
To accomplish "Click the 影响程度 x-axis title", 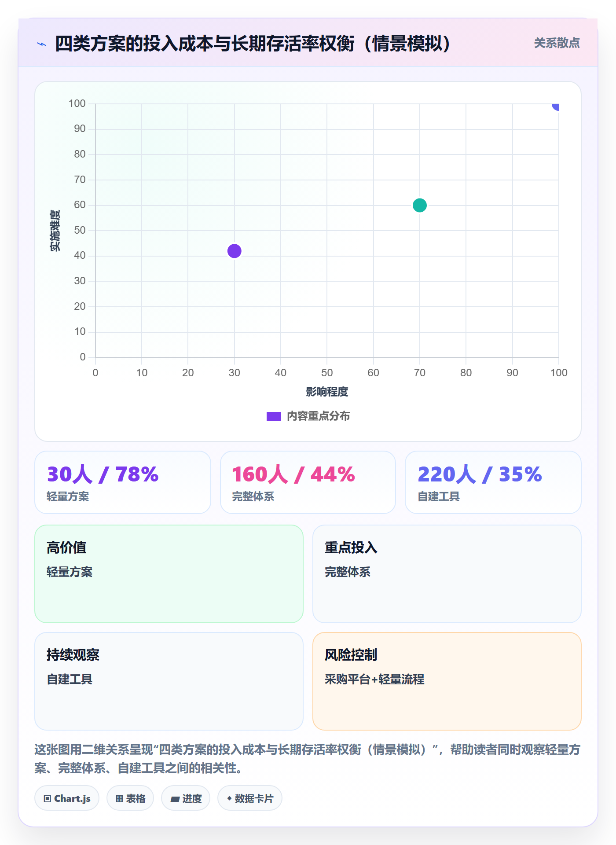I will (327, 392).
